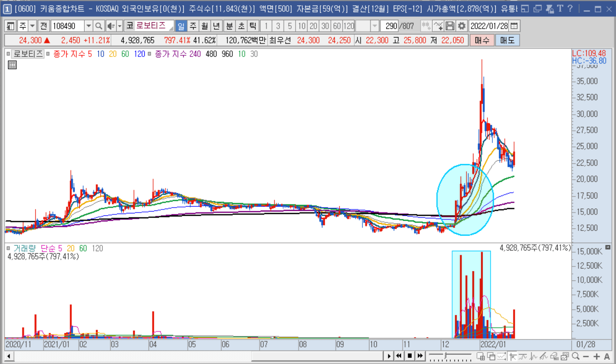Zoom out with the minus icon
616x364 pixels.
(x=586, y=356)
